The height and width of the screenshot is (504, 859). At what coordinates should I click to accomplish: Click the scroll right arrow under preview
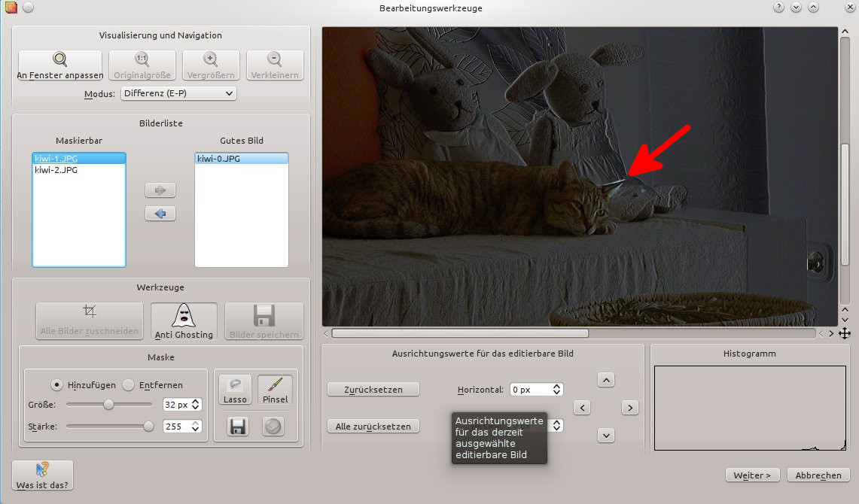pyautogui.click(x=832, y=333)
